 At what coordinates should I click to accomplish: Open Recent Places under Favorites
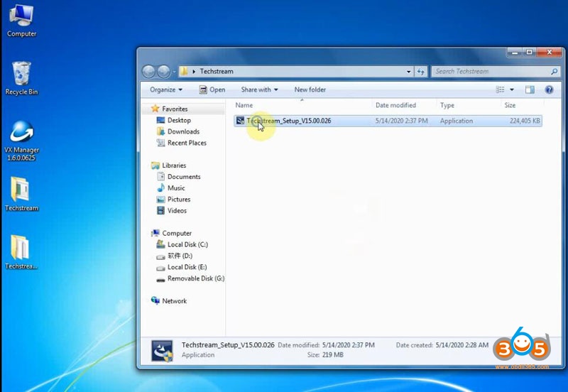coord(187,143)
